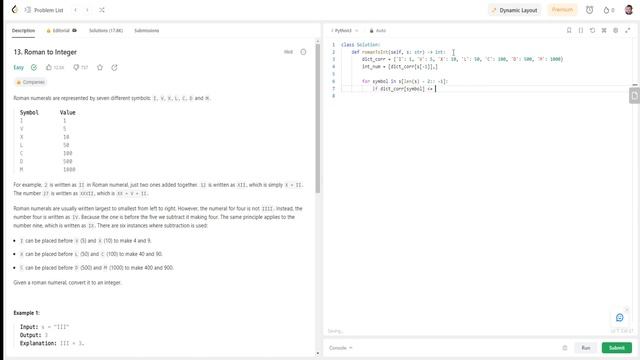Click the editor bookmark icon
The height and width of the screenshot is (360, 640).
(x=569, y=31)
